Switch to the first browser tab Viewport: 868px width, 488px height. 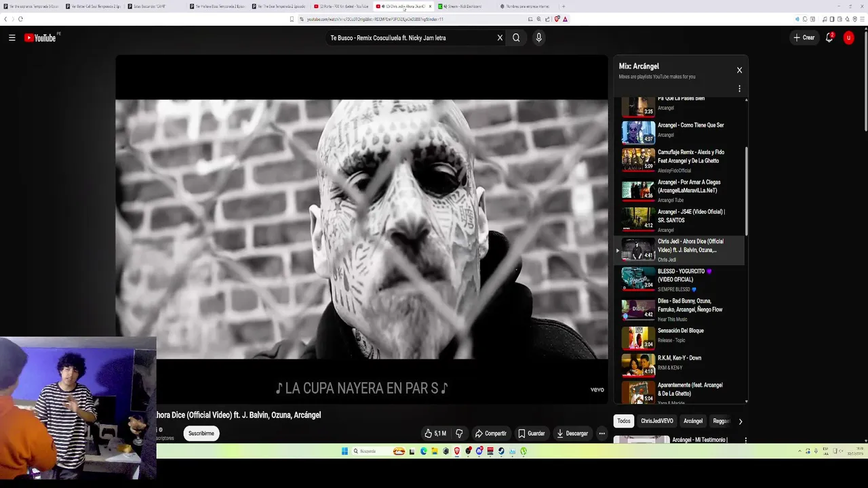[x=31, y=6]
